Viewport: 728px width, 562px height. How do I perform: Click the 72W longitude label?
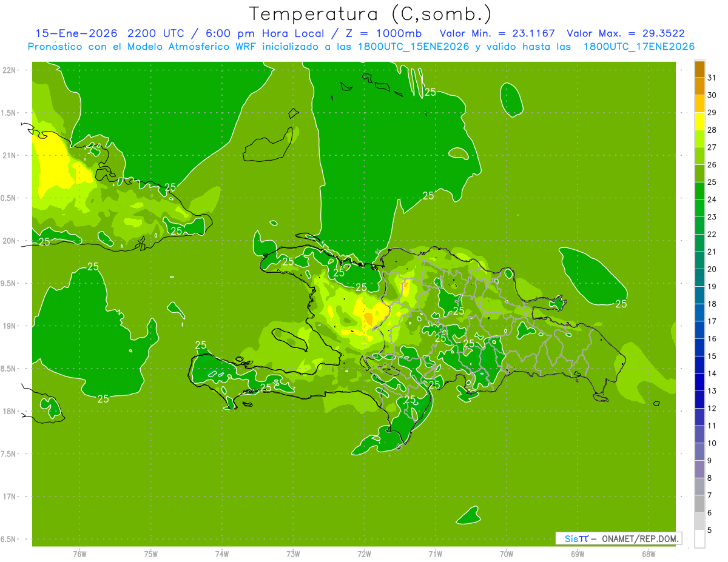click(x=364, y=554)
